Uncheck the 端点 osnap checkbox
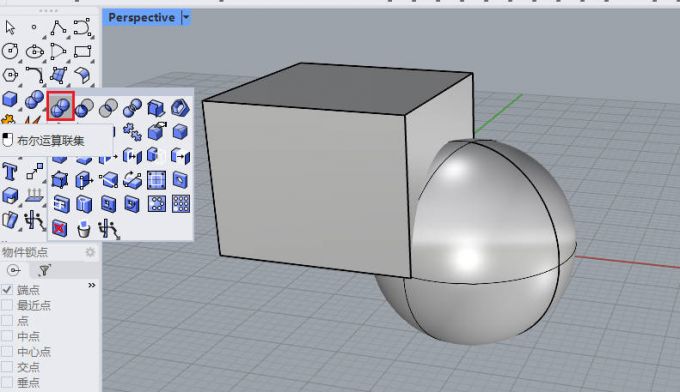Image resolution: width=680 pixels, height=392 pixels. click(7, 289)
